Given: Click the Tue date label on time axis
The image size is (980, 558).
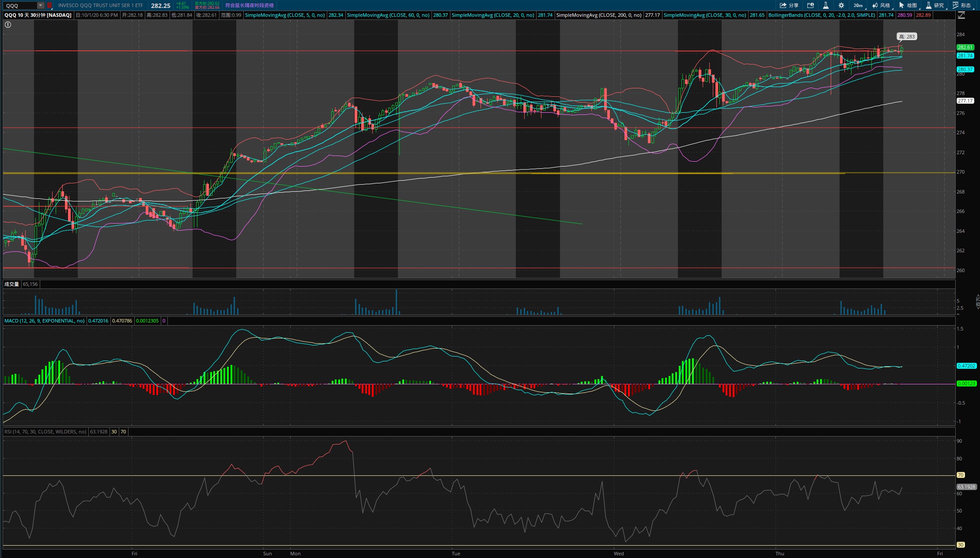Looking at the screenshot, I should pyautogui.click(x=456, y=554).
